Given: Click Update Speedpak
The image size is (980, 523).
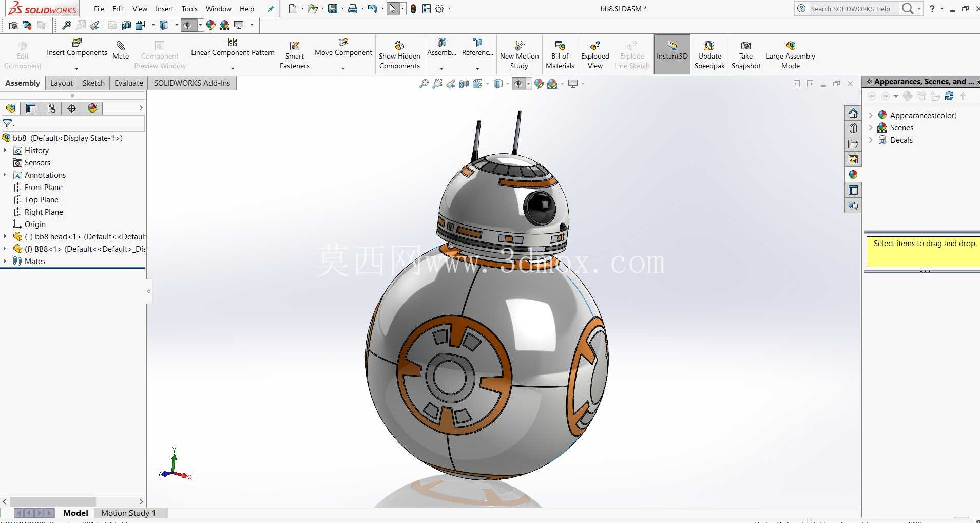Looking at the screenshot, I should click(709, 55).
